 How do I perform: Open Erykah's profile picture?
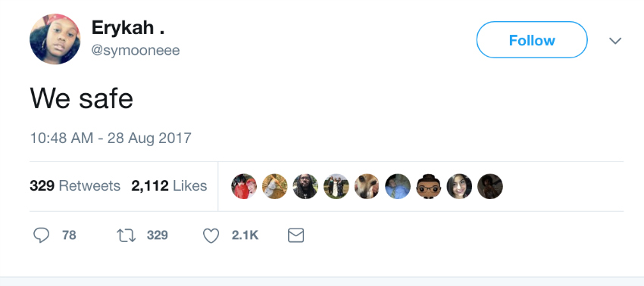tap(55, 39)
